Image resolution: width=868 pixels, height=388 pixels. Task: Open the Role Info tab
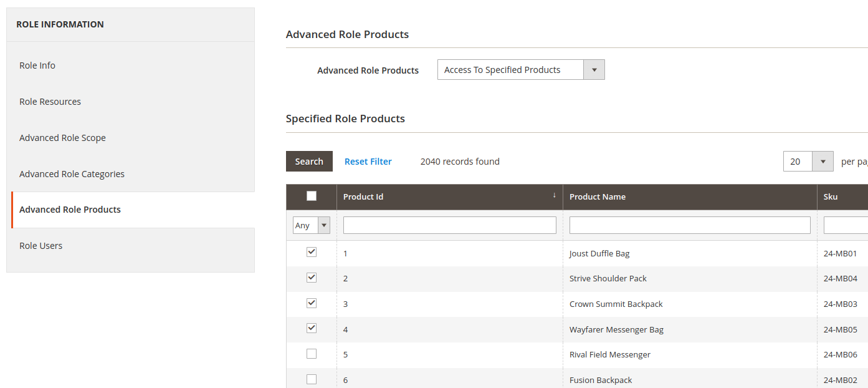click(37, 65)
